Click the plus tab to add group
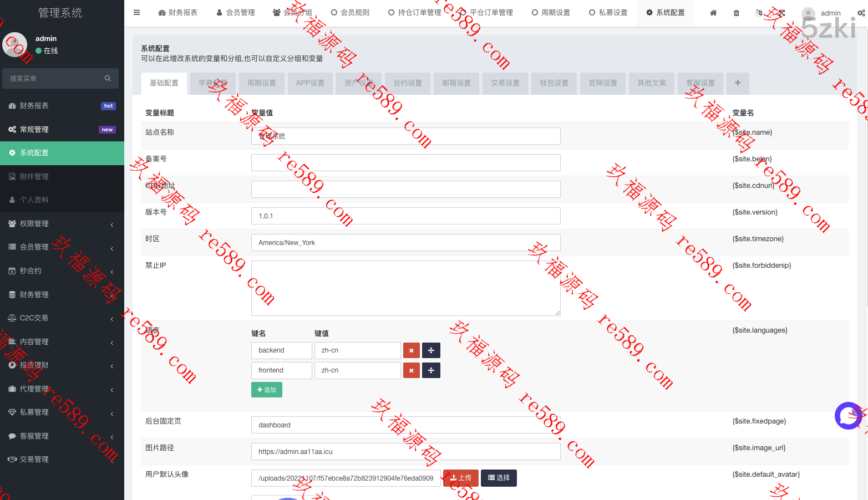The height and width of the screenshot is (500, 868). pos(738,83)
